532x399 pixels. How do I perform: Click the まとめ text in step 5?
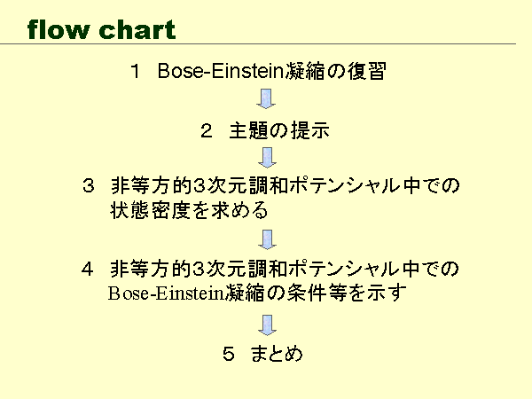coord(277,354)
